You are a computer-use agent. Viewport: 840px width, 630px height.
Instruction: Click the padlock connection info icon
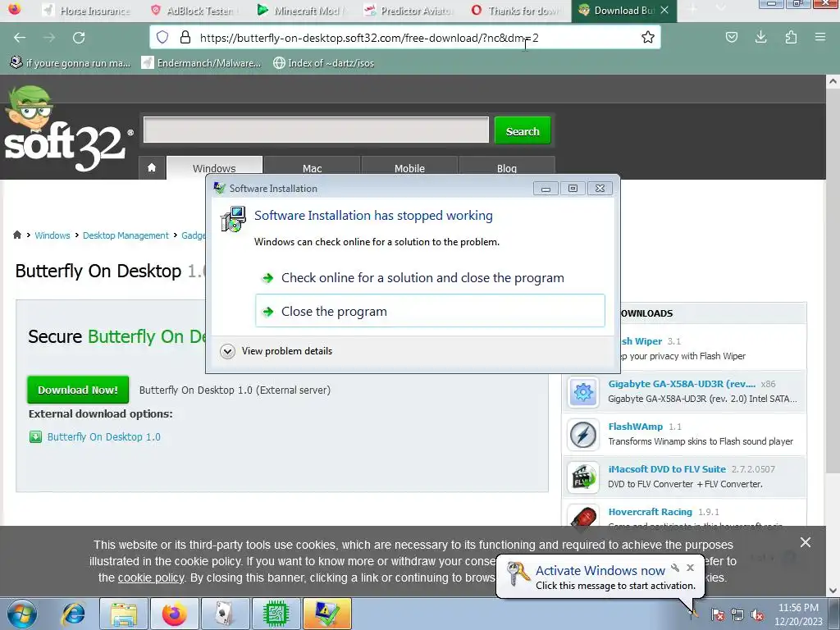[185, 37]
